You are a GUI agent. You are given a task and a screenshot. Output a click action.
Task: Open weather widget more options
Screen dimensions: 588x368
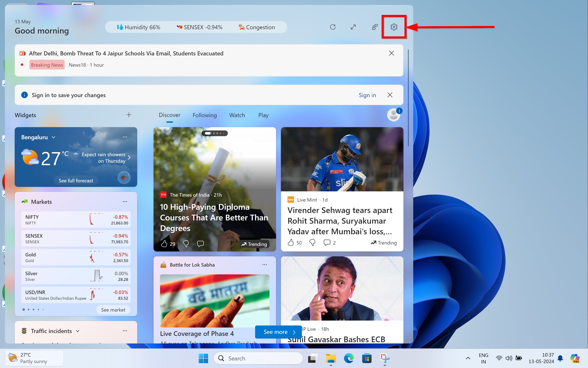pos(125,137)
